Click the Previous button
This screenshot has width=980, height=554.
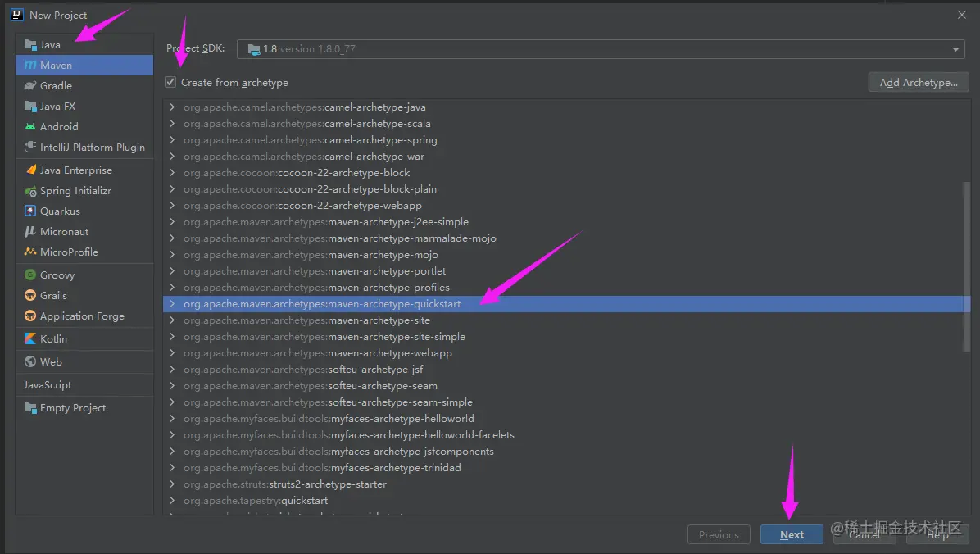719,534
